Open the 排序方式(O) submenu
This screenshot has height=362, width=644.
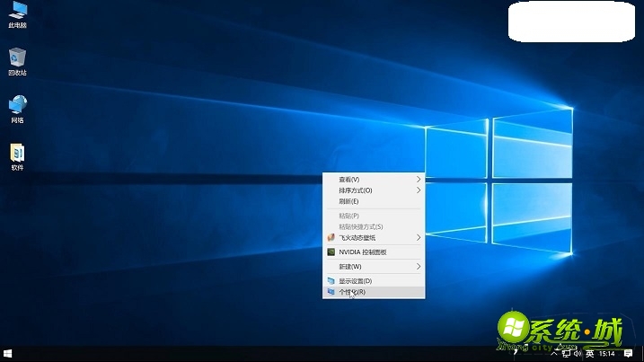pos(374,190)
